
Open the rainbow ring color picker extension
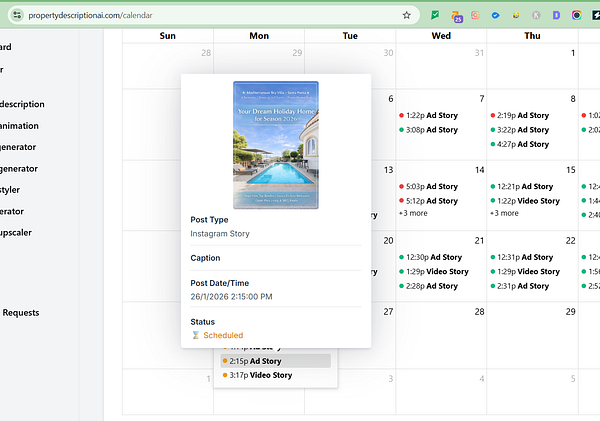(x=576, y=15)
